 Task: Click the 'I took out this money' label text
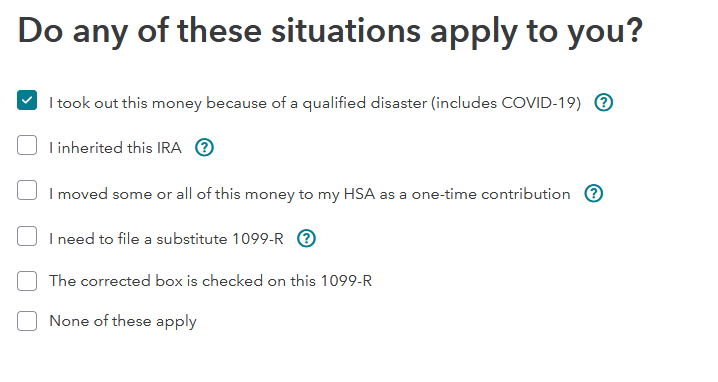[315, 103]
